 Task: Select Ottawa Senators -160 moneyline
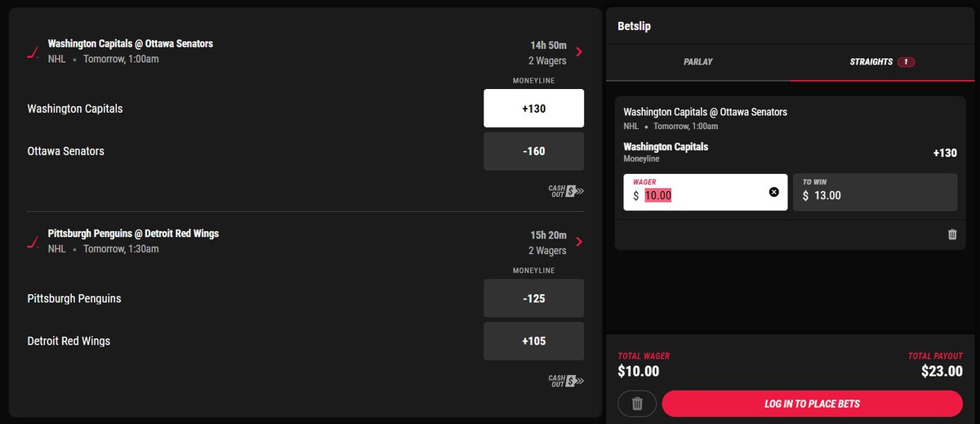[x=533, y=151]
